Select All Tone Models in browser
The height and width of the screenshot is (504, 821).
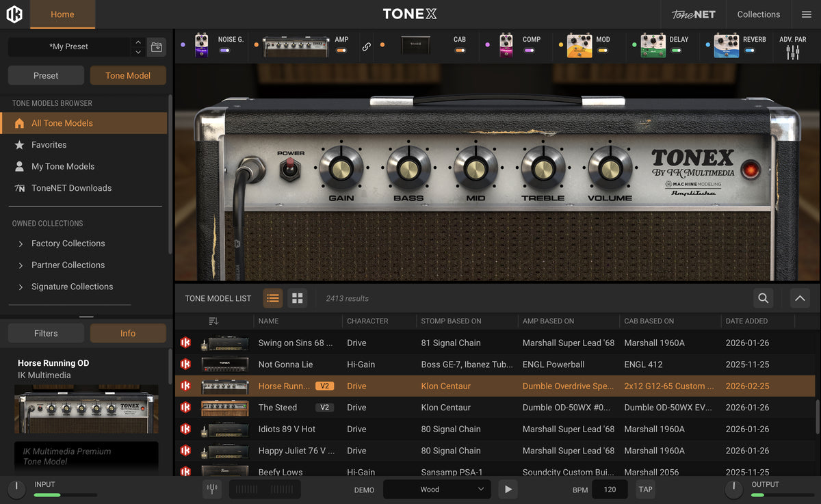coord(83,123)
